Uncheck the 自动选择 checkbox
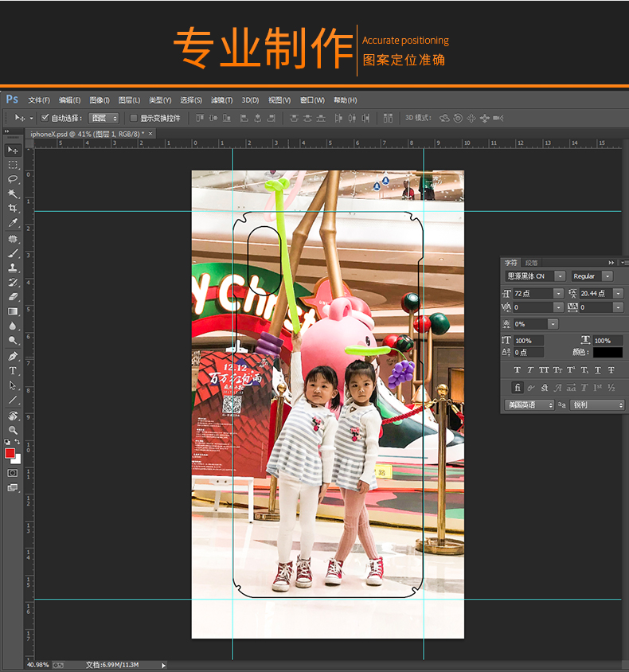This screenshot has width=629, height=672. tap(45, 118)
